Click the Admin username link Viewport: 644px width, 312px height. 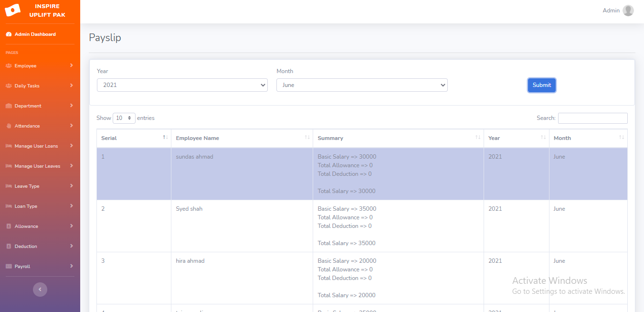point(611,11)
